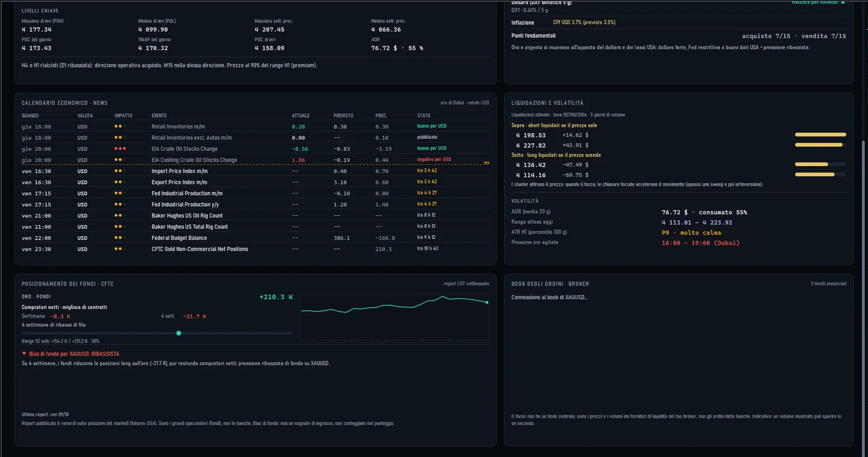
Task: Click the '+210.3 K' net buyers value
Action: click(x=276, y=297)
